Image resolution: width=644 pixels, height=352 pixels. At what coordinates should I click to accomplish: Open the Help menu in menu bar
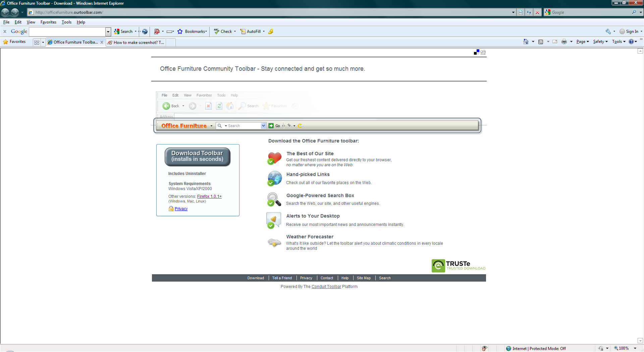pyautogui.click(x=81, y=22)
